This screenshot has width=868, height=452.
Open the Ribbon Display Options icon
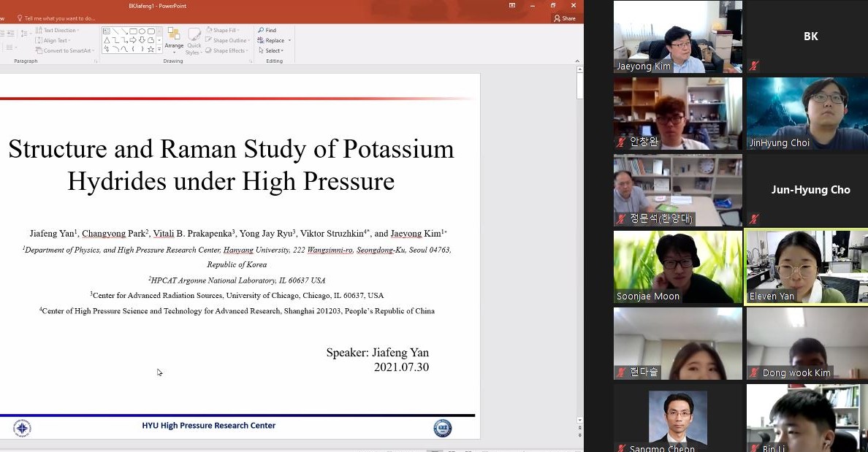click(512, 6)
